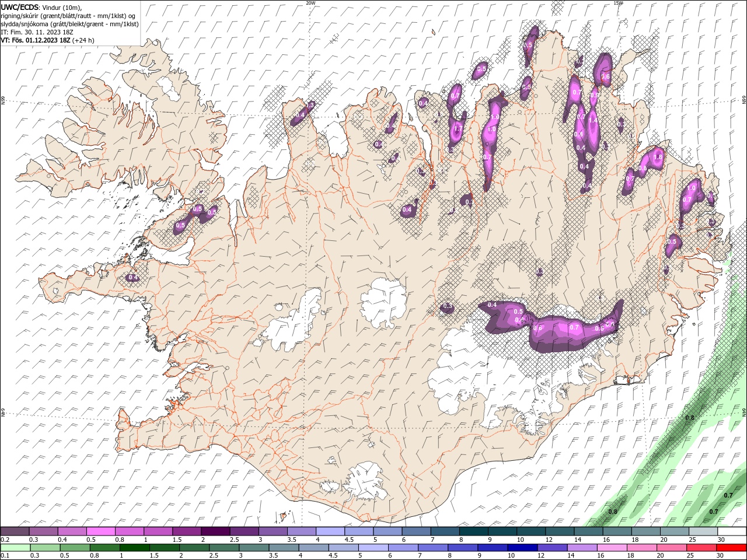
Task: Click the '1.8' snowfall value on the map
Action: coord(658,157)
